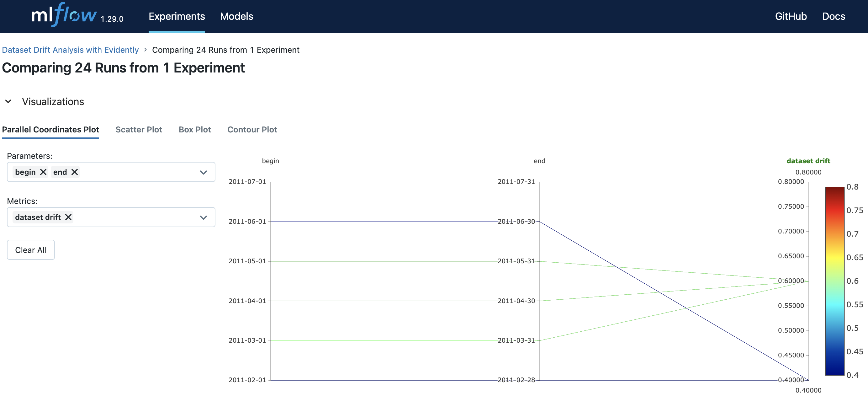Switch to the Box Plot tab
Screen dimensions: 868x396
194,130
